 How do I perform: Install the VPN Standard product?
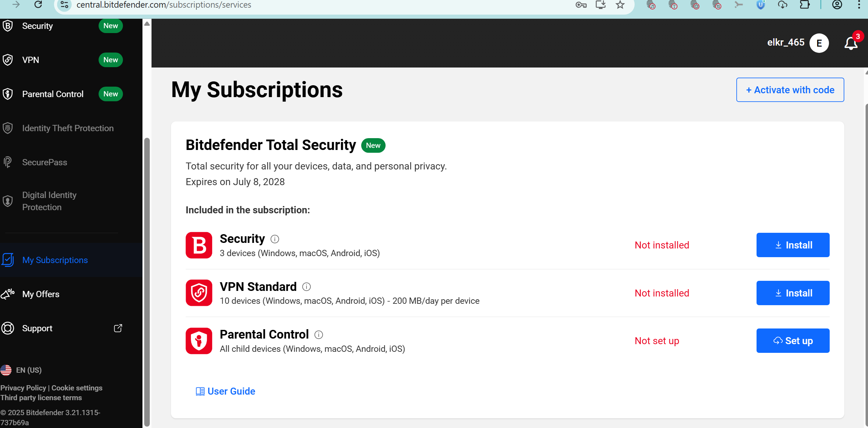[793, 293]
